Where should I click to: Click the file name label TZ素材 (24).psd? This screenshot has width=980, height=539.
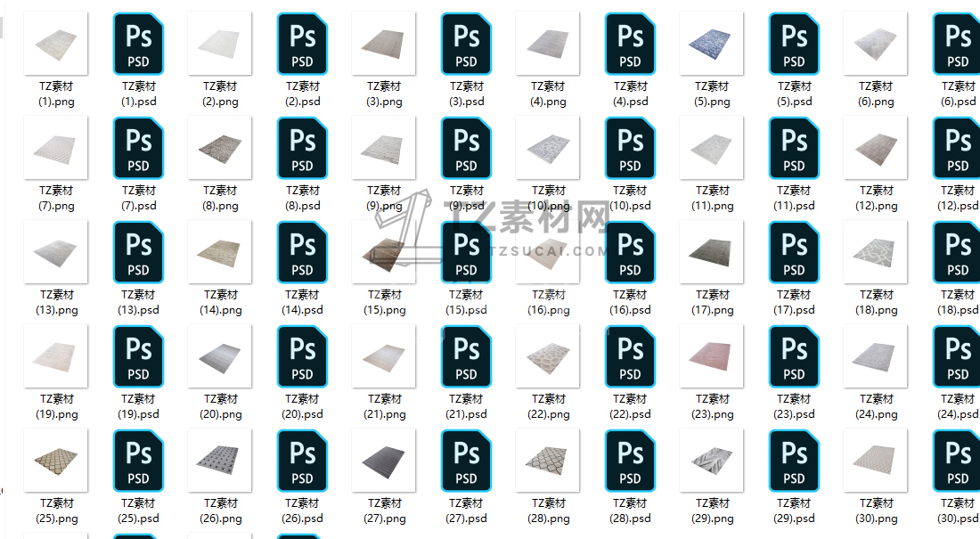click(958, 407)
